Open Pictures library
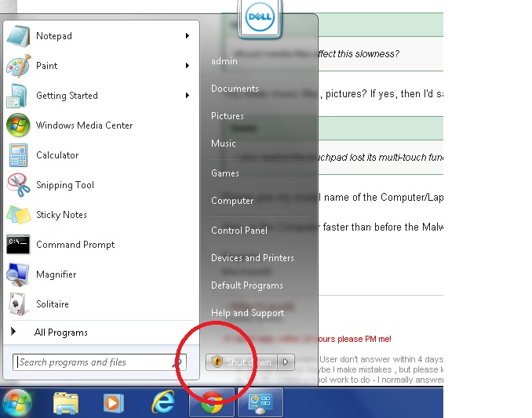Image resolution: width=532 pixels, height=418 pixels. coord(228,116)
